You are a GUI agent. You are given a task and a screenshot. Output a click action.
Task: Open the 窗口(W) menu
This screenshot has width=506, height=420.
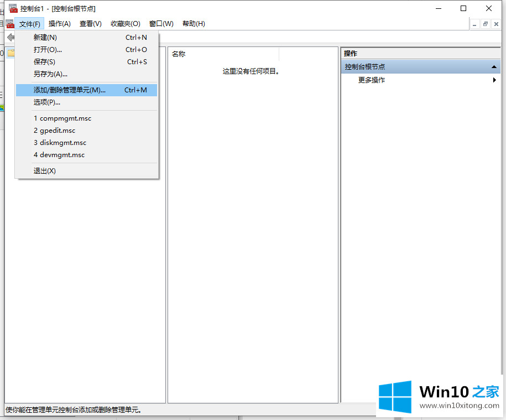[x=161, y=24]
